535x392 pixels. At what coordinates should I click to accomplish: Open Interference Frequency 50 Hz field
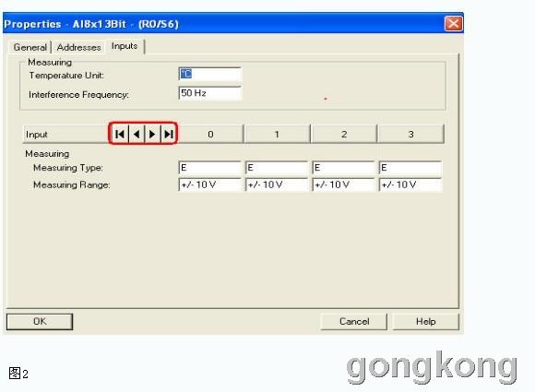tap(209, 93)
